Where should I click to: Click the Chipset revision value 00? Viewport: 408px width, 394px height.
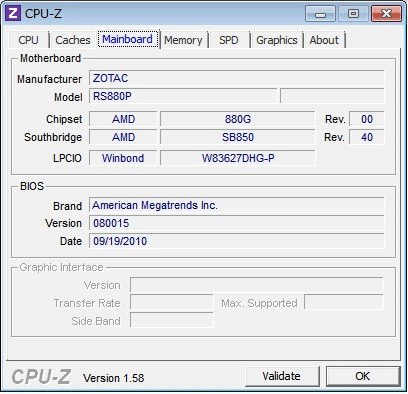tap(367, 119)
